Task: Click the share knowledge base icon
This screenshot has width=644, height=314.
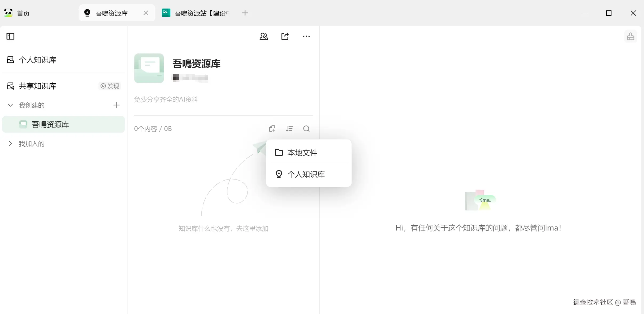Action: 285,36
